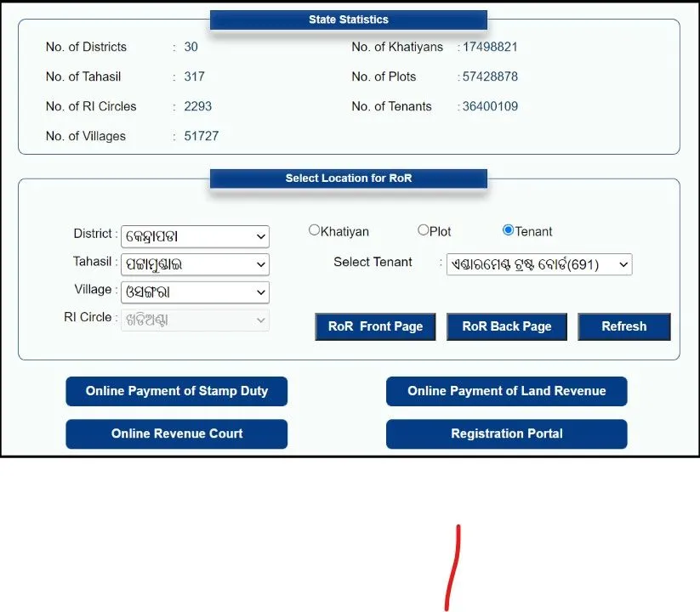Expand the Select Tenant dropdown

[539, 264]
